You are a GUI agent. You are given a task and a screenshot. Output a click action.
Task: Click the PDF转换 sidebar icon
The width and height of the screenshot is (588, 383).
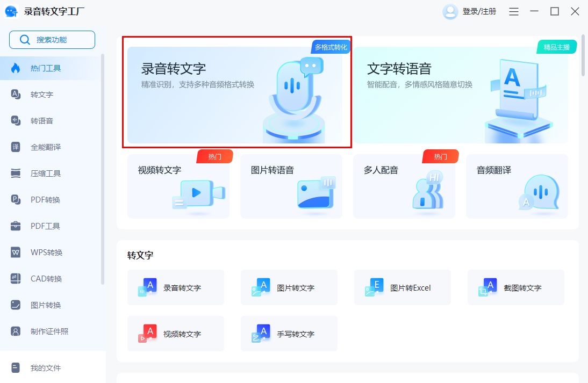(16, 199)
